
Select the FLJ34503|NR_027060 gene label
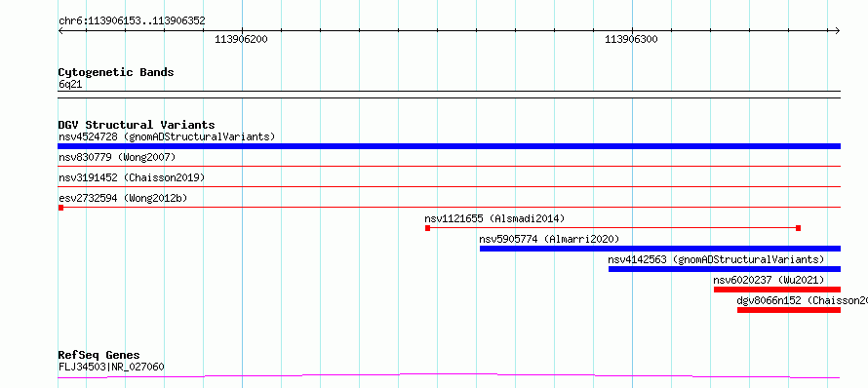coord(111,367)
